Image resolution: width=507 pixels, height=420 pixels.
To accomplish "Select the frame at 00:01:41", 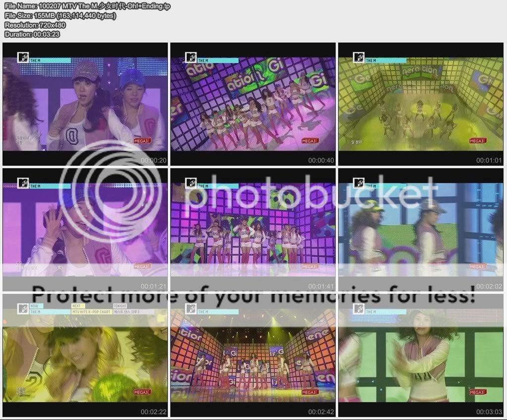I will click(253, 230).
